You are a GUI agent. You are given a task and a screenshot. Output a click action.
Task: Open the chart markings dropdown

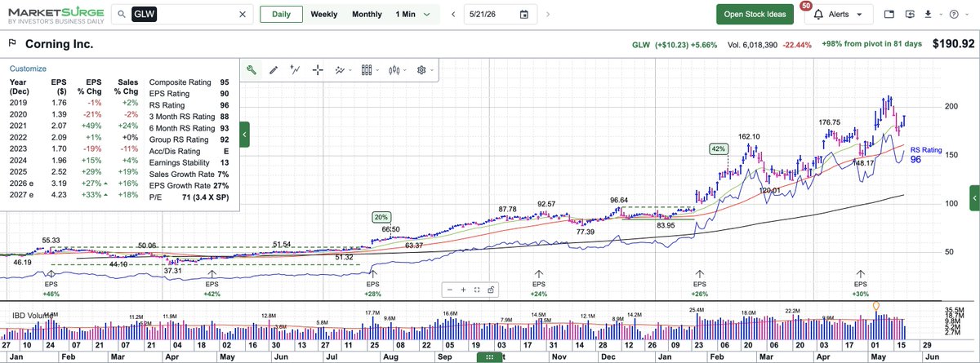(x=343, y=70)
